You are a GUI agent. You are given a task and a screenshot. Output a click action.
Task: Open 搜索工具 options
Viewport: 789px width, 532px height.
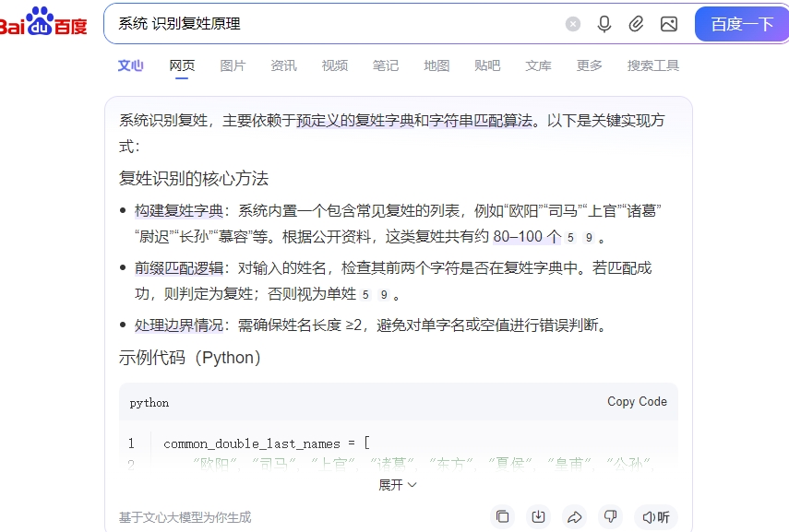(653, 65)
